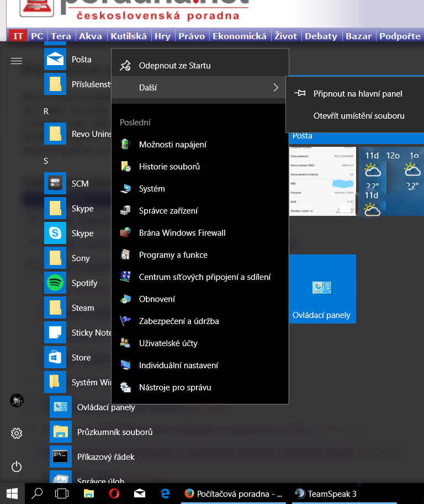Screen dimensions: 424x504
Task: Launch the blue Skype app icon
Action: pos(55,234)
